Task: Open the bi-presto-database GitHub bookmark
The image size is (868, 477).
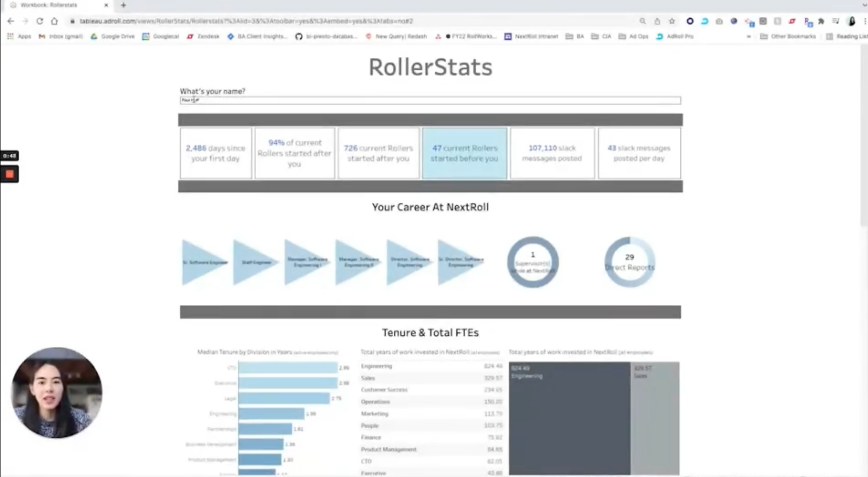Action: pyautogui.click(x=326, y=36)
